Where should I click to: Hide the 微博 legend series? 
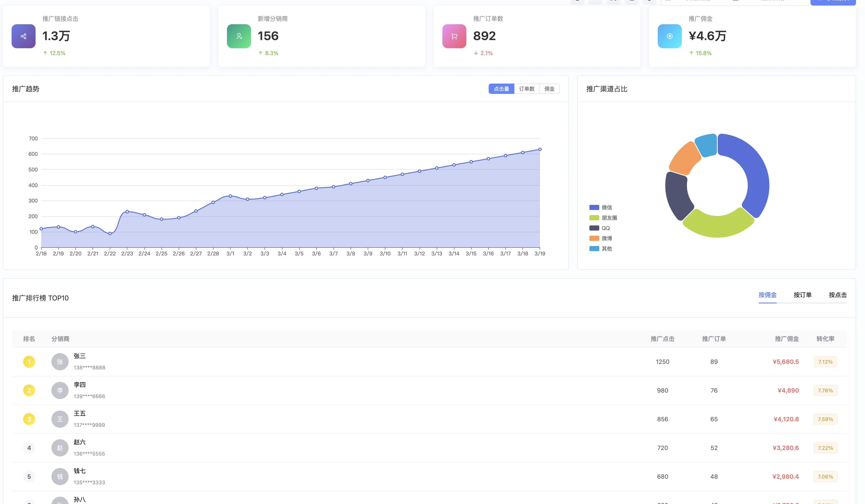(607, 238)
